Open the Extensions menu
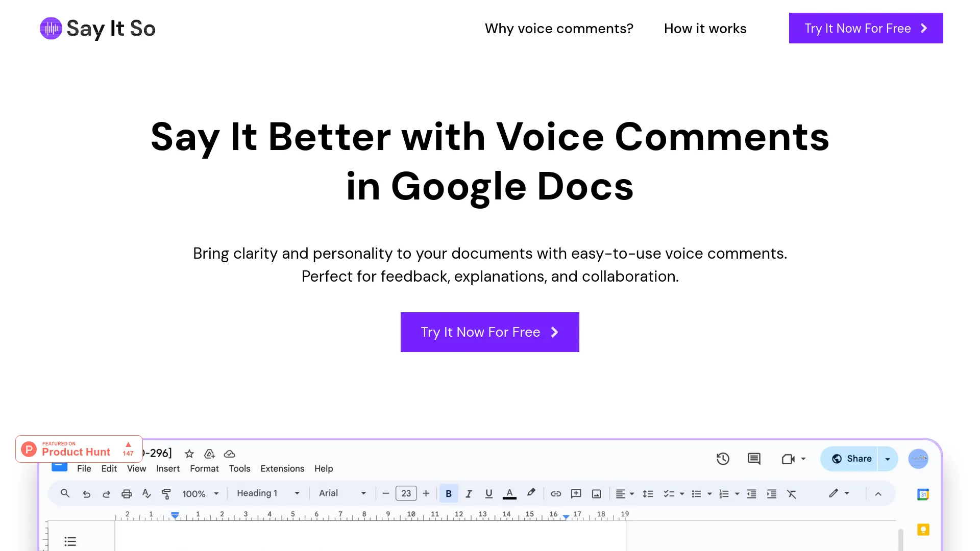 282,468
